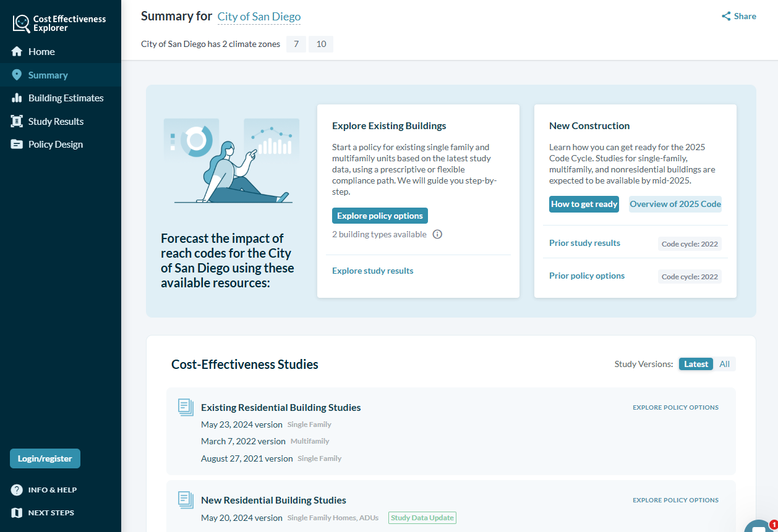Click Explore policy options button
Image resolution: width=778 pixels, height=532 pixels.
pyautogui.click(x=380, y=216)
